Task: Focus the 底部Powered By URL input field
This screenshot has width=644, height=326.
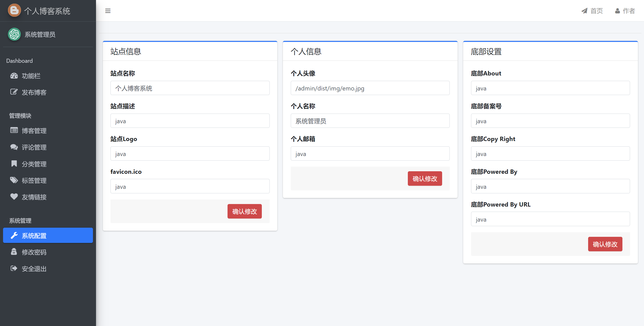Action: click(x=551, y=219)
